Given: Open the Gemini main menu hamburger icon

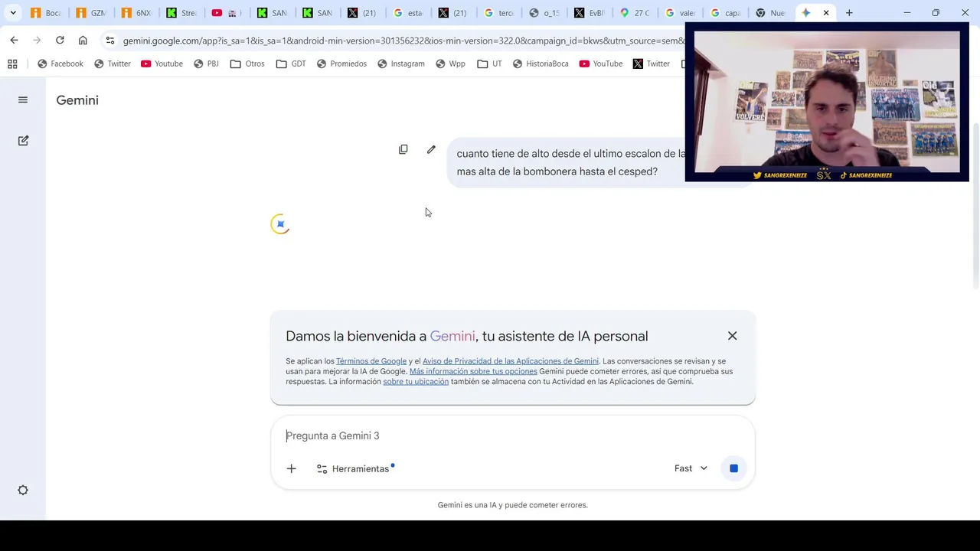Looking at the screenshot, I should pyautogui.click(x=23, y=100).
